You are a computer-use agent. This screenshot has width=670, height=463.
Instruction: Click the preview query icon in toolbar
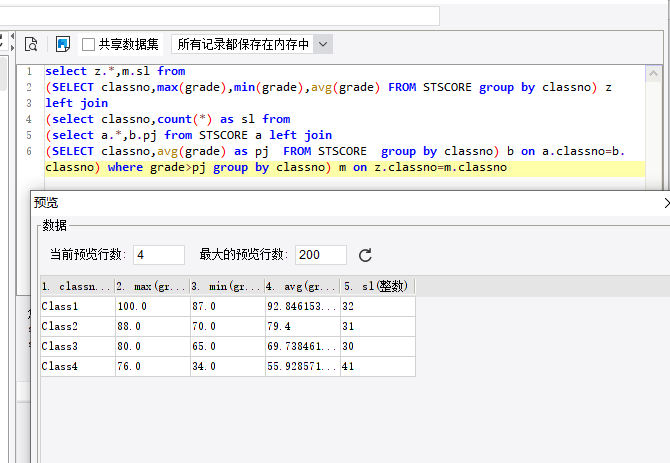31,44
